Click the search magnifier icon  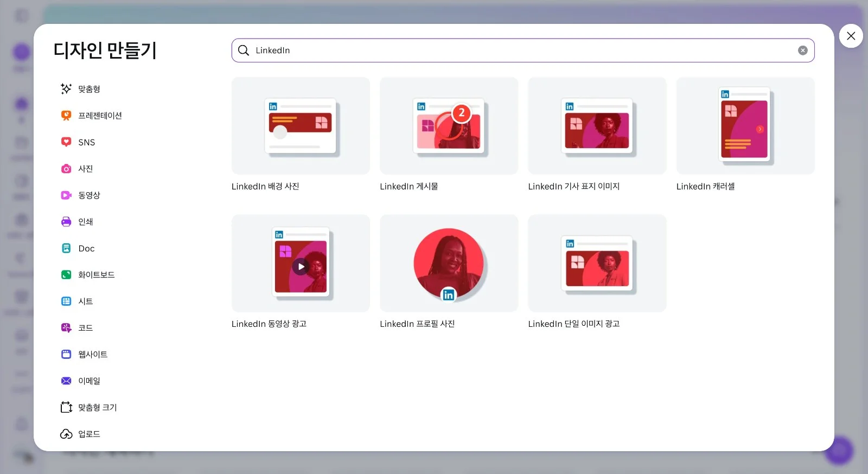click(x=244, y=50)
